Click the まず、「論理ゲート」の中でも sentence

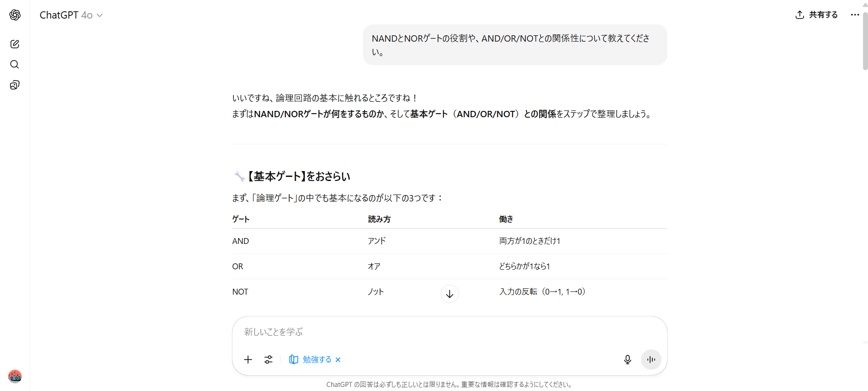[338, 198]
